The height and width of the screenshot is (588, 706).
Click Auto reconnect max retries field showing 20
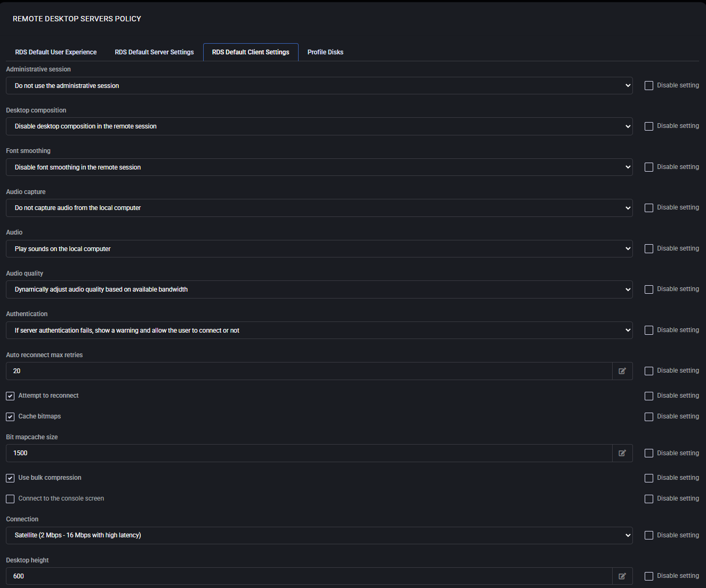pyautogui.click(x=309, y=371)
